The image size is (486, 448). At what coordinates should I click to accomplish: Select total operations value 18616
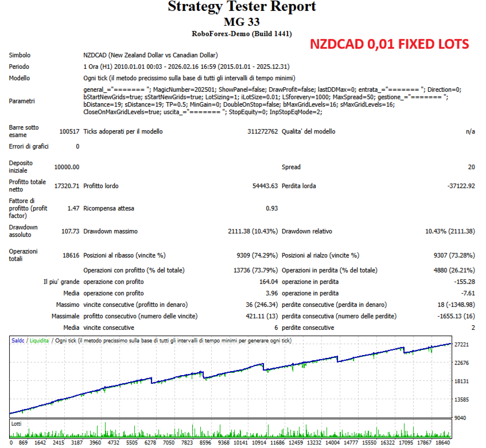[x=71, y=255]
